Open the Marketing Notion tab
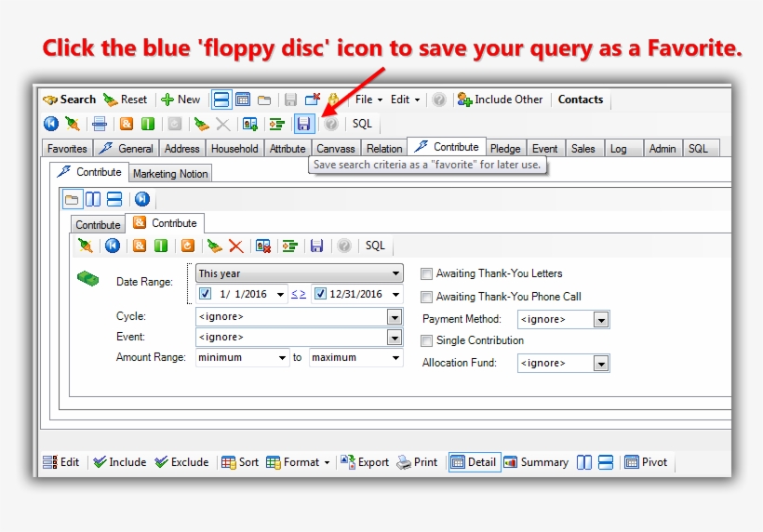Screen dimensions: 763x532 click(x=170, y=174)
